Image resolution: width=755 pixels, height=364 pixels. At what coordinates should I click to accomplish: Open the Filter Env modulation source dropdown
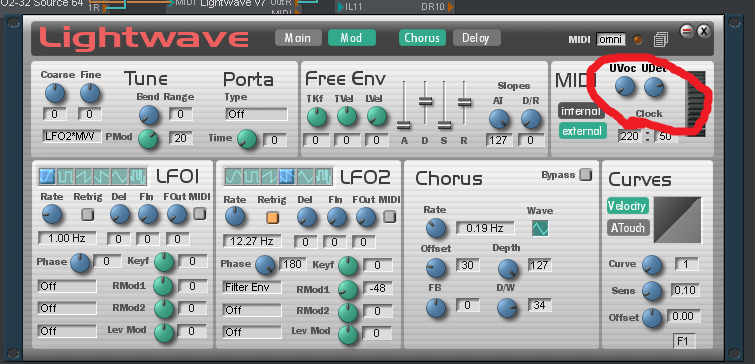click(x=252, y=287)
